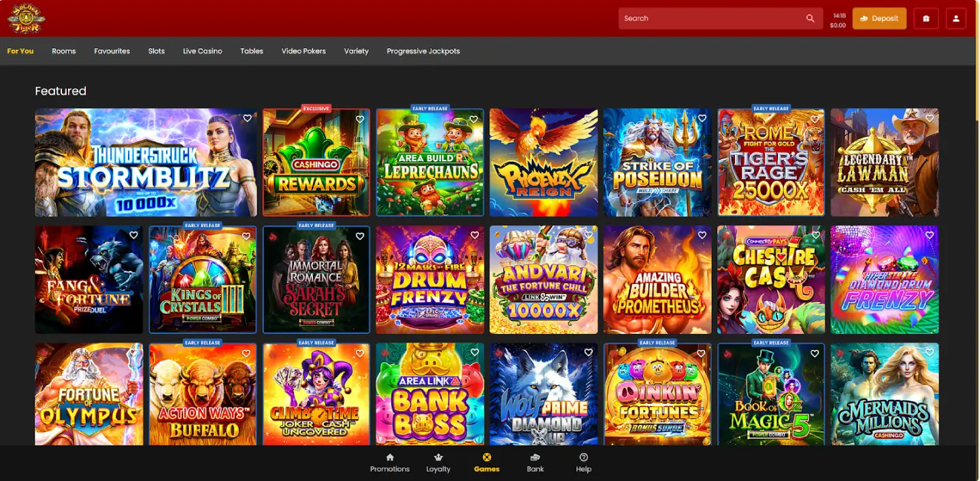980x481 pixels.
Task: Favourite the Wolf Prime Diamond game
Action: (588, 352)
